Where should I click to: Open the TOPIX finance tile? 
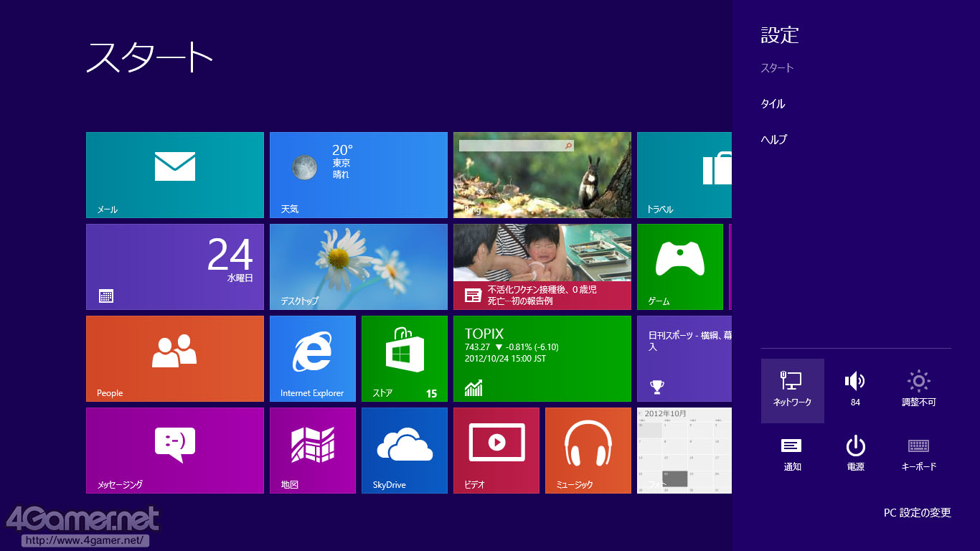(x=542, y=359)
